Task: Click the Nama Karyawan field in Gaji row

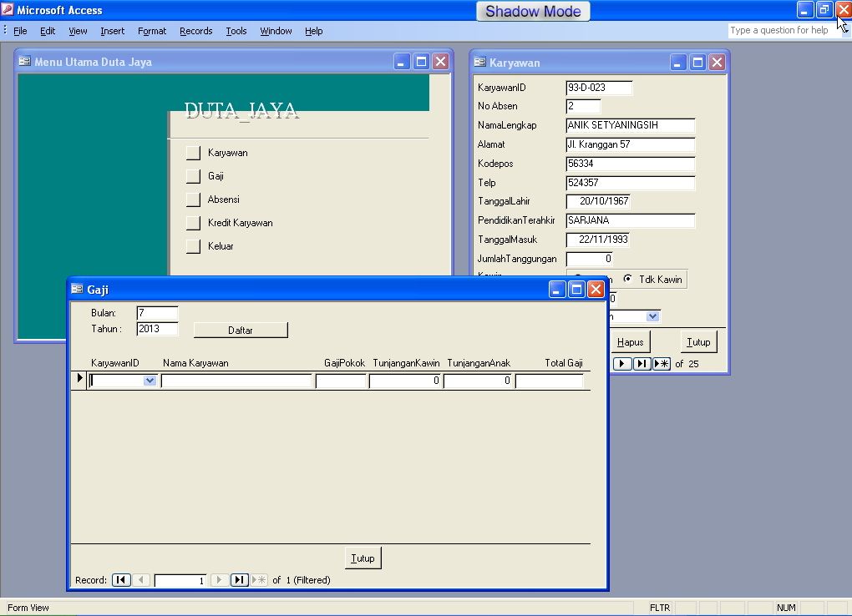Action: [236, 381]
